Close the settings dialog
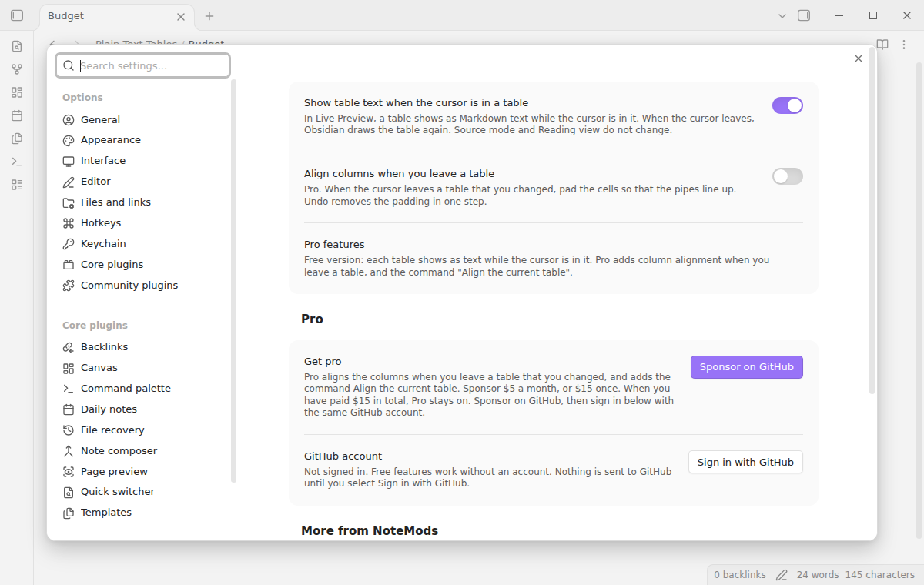 pyautogui.click(x=859, y=58)
